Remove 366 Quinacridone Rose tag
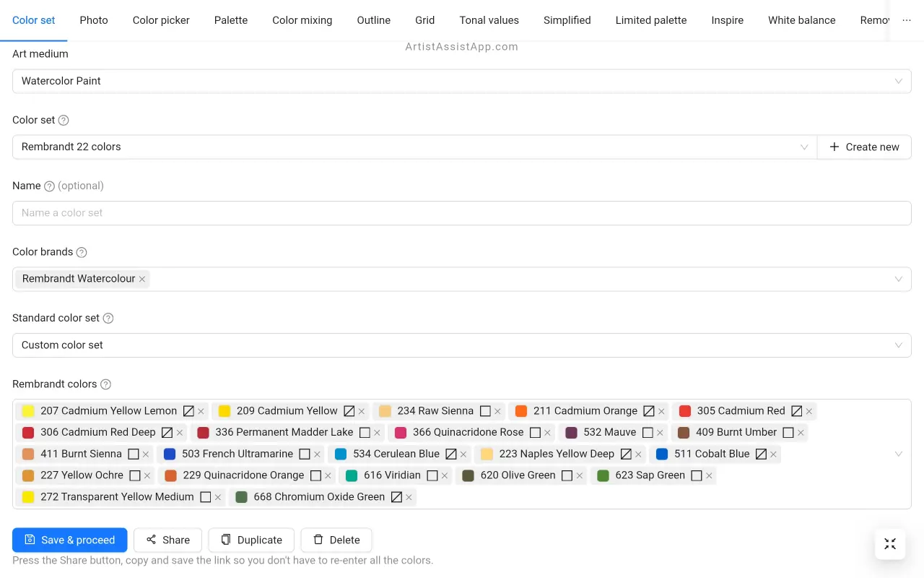This screenshot has width=924, height=578. click(547, 433)
